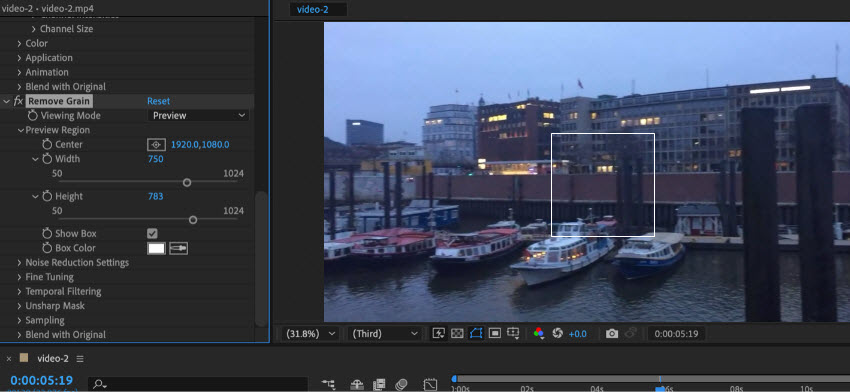Toggle mask and shape path visibility
Screen dimensions: 850x392
coord(476,333)
